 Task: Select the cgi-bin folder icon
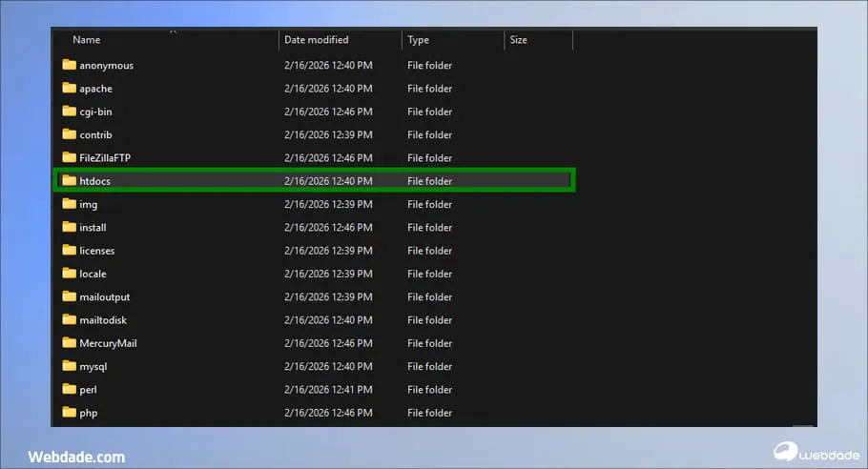click(69, 112)
